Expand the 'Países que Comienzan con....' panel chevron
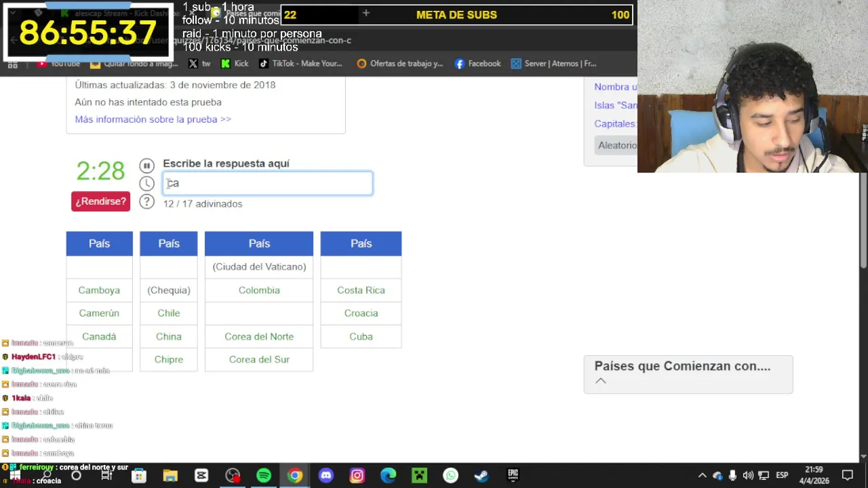 [600, 381]
